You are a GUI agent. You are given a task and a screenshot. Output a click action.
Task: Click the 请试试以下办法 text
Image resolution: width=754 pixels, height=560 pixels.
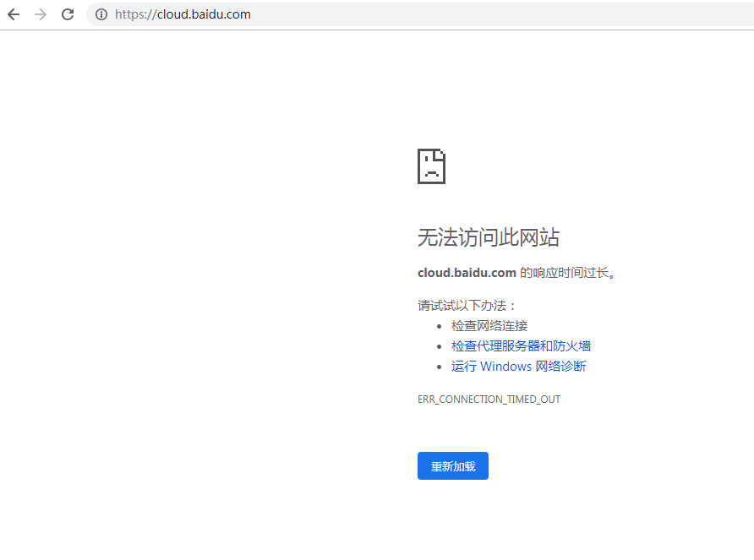pyautogui.click(x=467, y=306)
